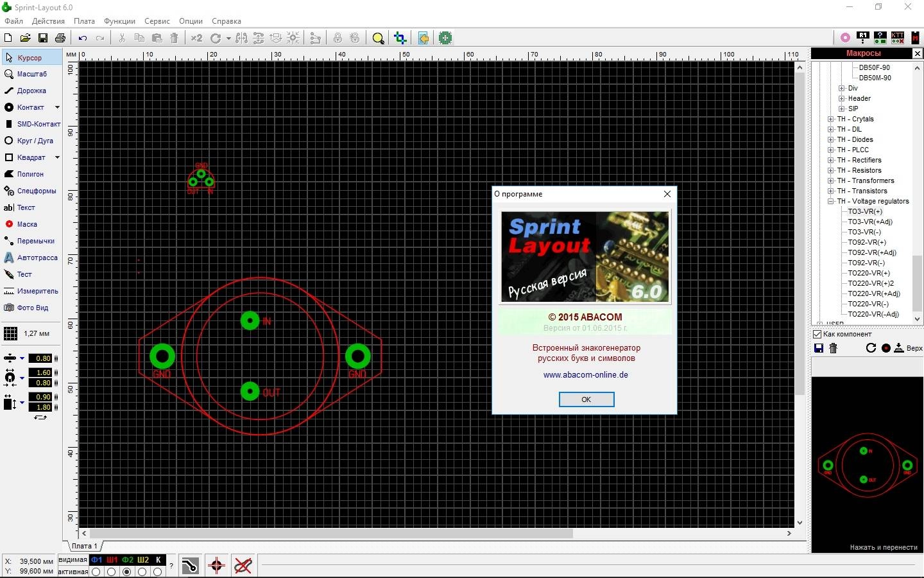
Task: Toggle visibility of layer Ф2
Action: pyautogui.click(x=128, y=560)
